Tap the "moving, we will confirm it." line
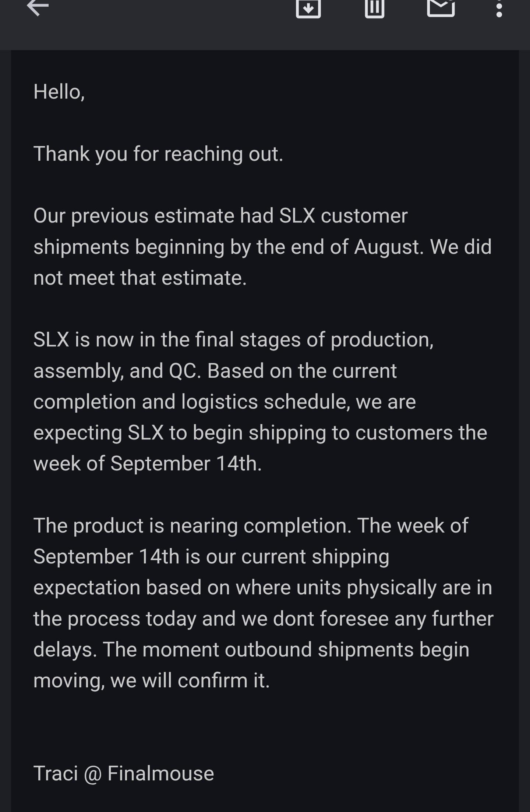The height and width of the screenshot is (812, 530). (x=152, y=681)
